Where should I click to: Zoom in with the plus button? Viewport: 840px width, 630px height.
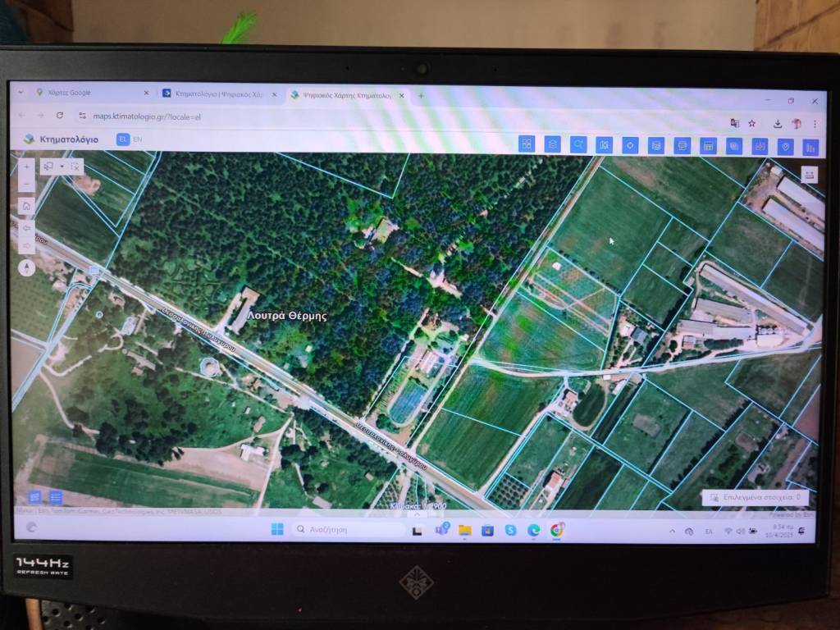tap(26, 166)
